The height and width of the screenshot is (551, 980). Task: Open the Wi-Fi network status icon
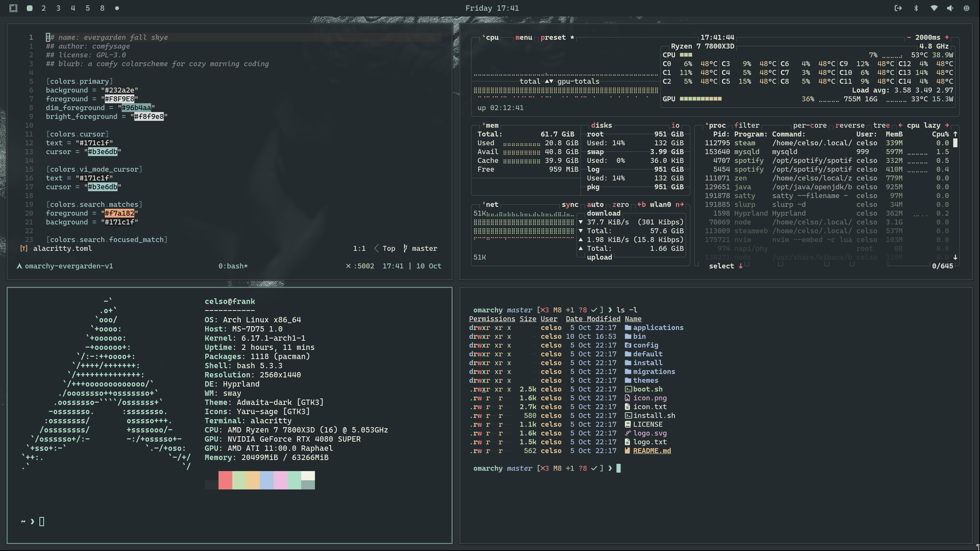point(934,8)
